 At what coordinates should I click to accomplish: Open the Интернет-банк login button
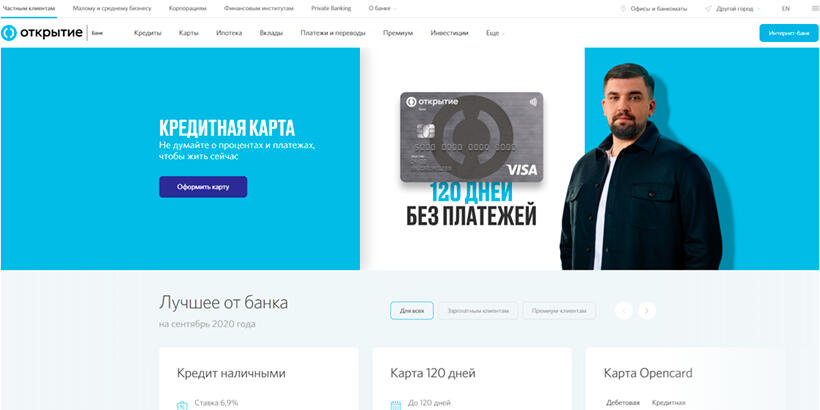tap(789, 33)
